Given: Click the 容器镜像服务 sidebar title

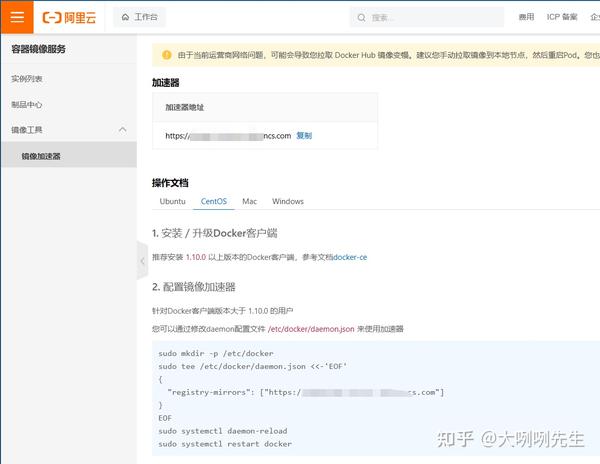Looking at the screenshot, I should click(38, 49).
